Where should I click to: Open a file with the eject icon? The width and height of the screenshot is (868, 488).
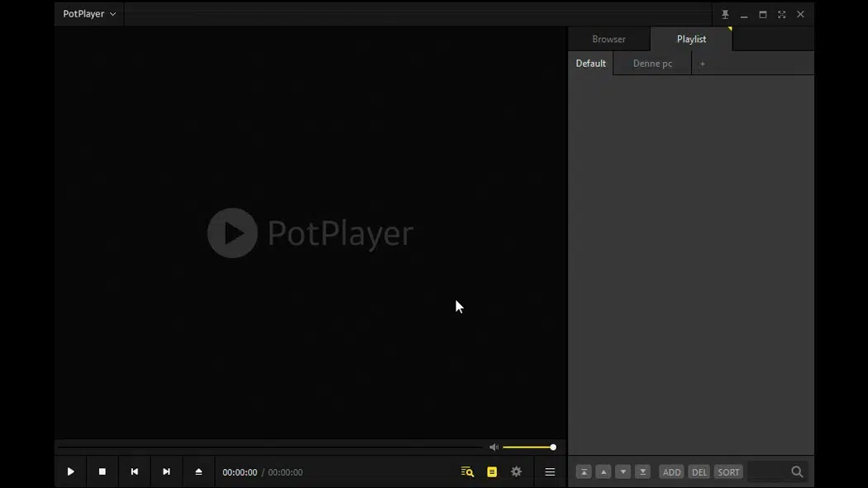[x=198, y=472]
